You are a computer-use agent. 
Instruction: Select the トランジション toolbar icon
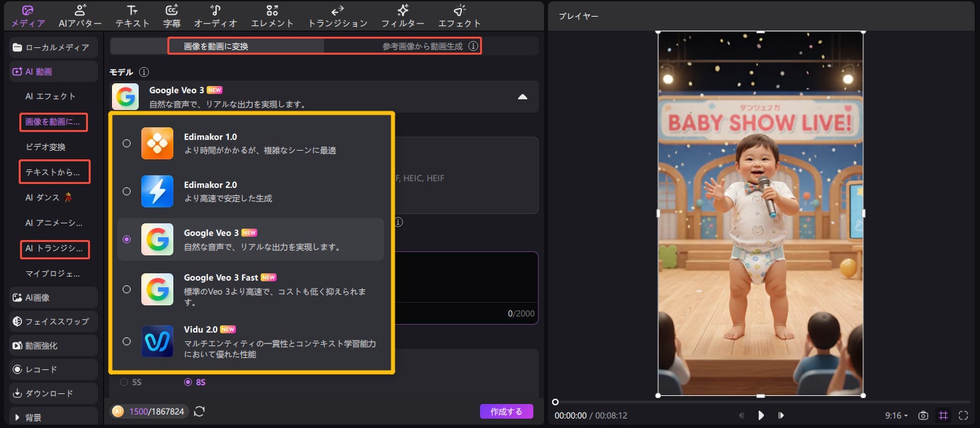point(337,16)
